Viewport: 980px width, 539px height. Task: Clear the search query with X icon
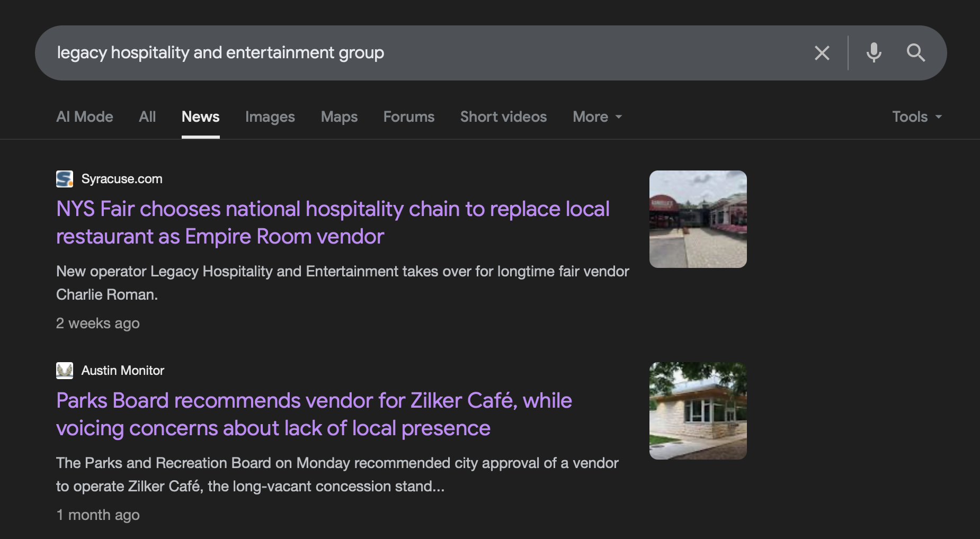coord(822,53)
